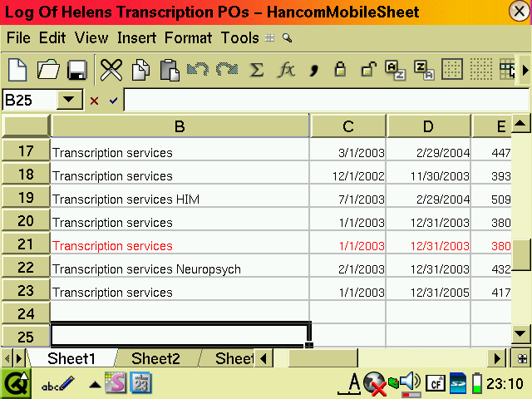This screenshot has width=532, height=399.
Task: Open the Tools menu
Action: point(240,37)
